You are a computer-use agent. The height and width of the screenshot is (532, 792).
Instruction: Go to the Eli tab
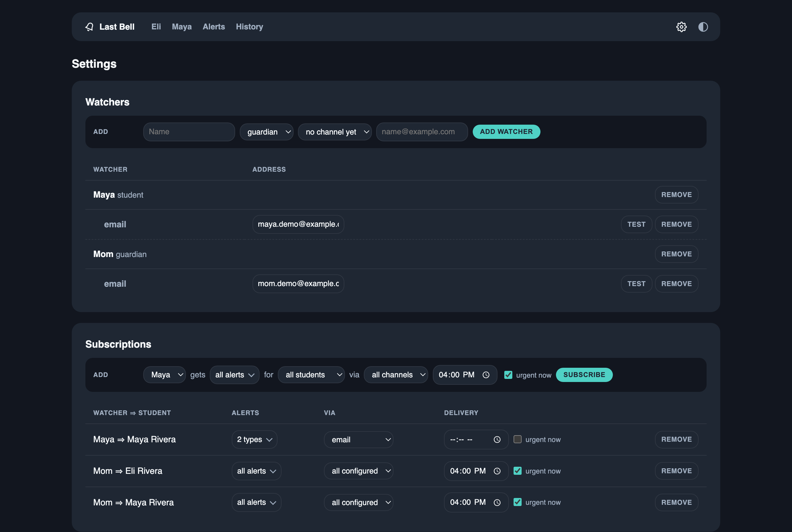coord(156,27)
